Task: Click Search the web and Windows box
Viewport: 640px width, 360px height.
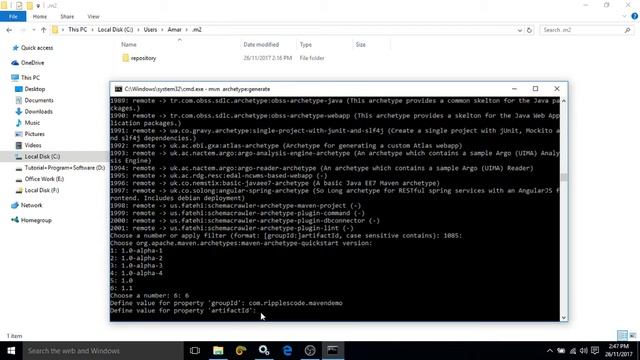Action: point(103,351)
